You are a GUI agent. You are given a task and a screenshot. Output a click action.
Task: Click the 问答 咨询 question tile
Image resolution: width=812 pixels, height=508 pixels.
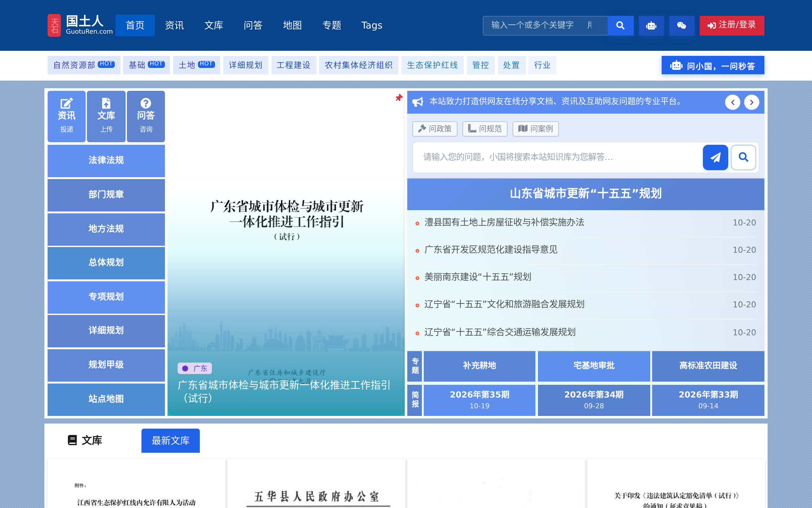[x=146, y=116]
